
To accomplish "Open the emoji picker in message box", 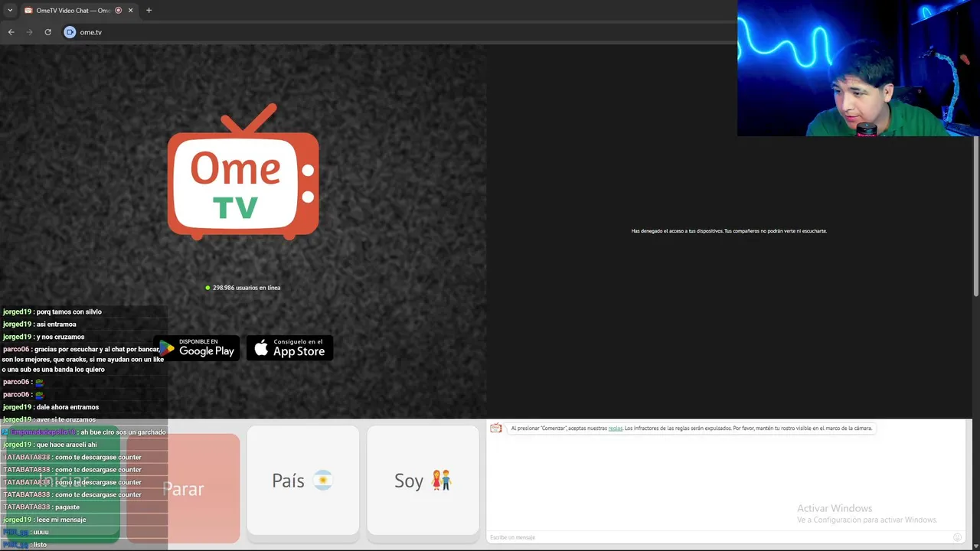I will (x=957, y=537).
